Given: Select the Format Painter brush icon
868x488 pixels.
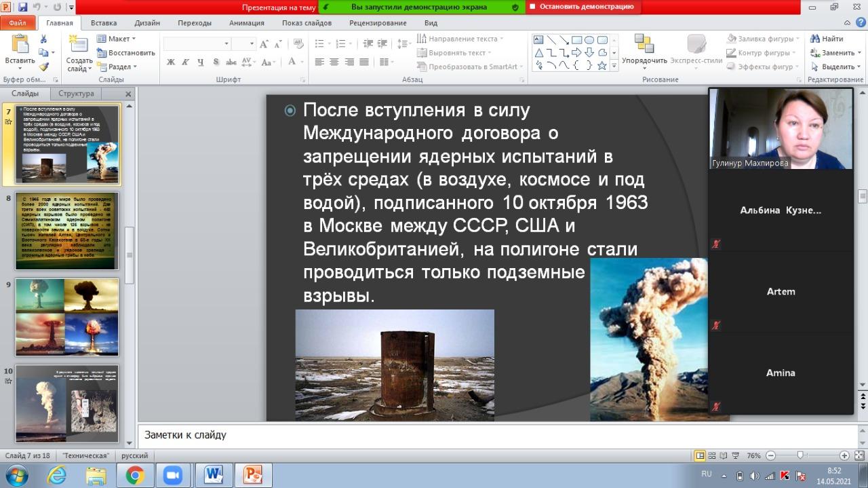Looking at the screenshot, I should tap(44, 67).
